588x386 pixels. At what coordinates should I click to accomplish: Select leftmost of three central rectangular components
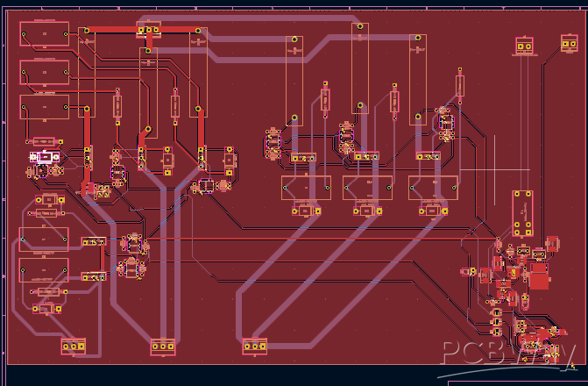[306, 188]
